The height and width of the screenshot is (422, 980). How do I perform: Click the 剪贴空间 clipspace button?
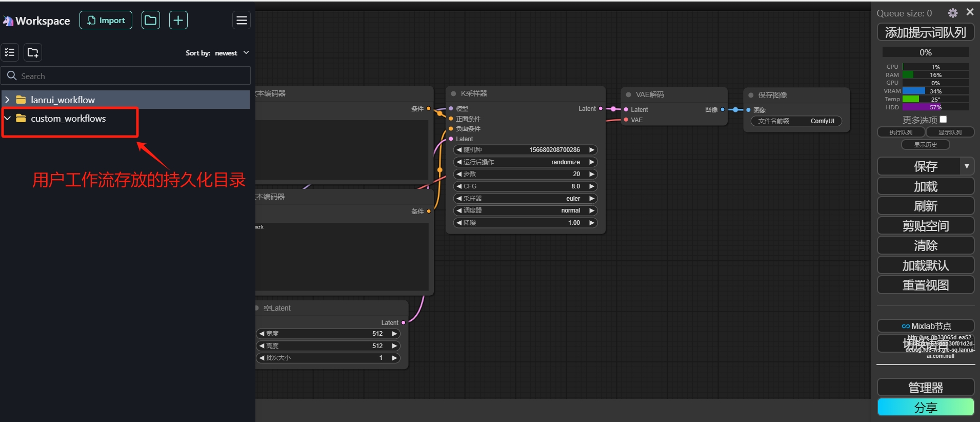[x=926, y=226]
